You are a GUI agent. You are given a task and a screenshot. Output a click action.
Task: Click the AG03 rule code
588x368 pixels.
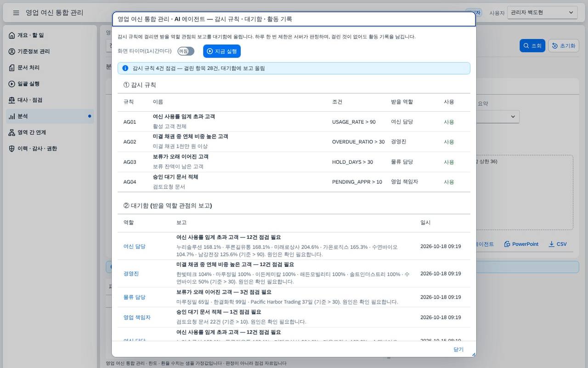(130, 162)
